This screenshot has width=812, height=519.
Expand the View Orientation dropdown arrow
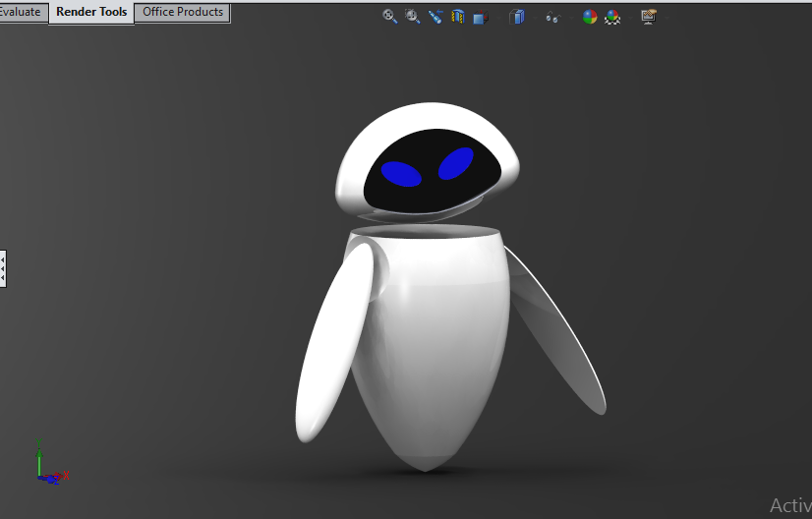coord(498,18)
